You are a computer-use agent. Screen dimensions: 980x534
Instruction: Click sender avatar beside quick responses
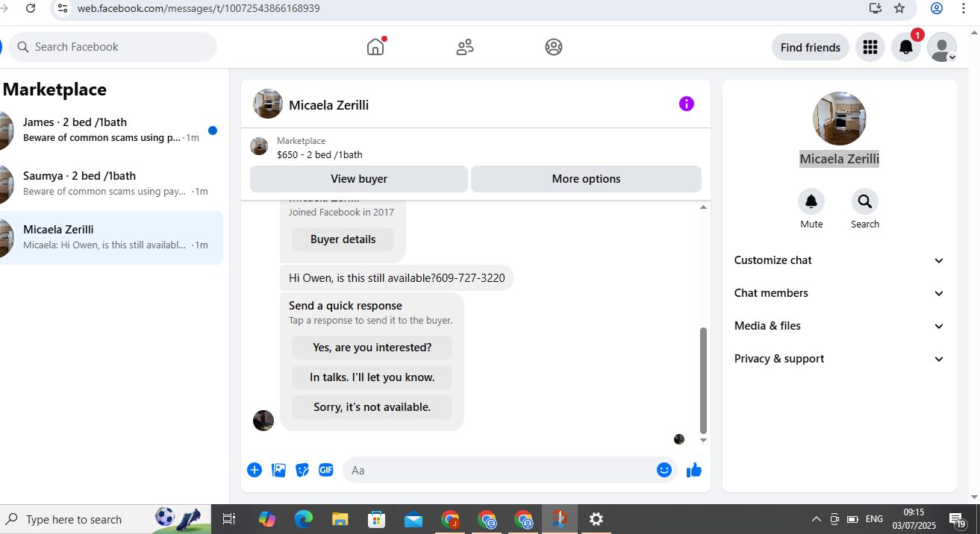click(x=263, y=421)
